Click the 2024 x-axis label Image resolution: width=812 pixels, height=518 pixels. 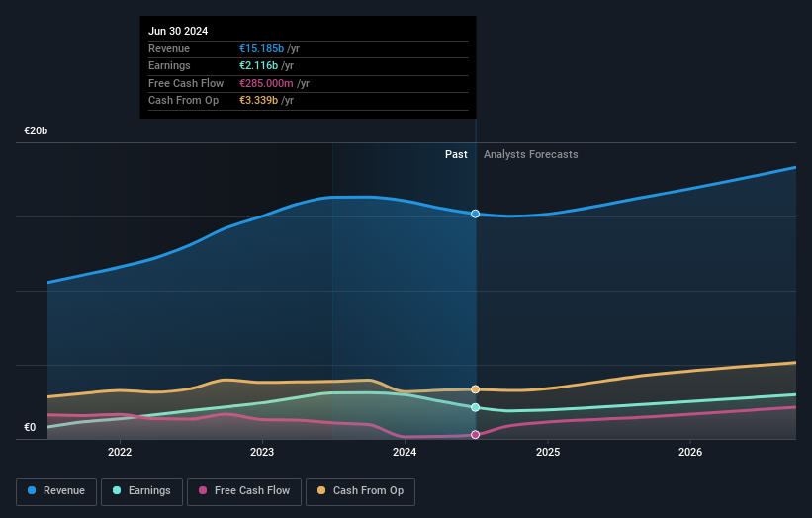point(405,452)
